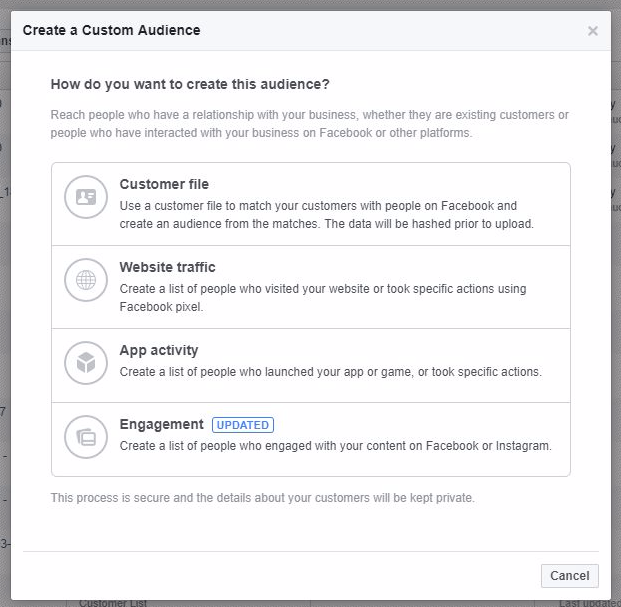Select the Customer file ID card icon
Viewport: 621px width, 607px height.
coord(86,197)
